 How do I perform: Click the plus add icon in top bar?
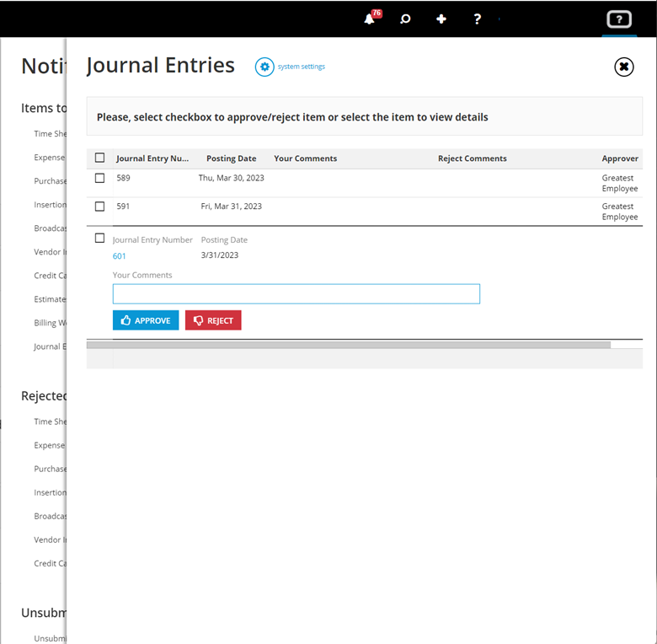[x=441, y=19]
